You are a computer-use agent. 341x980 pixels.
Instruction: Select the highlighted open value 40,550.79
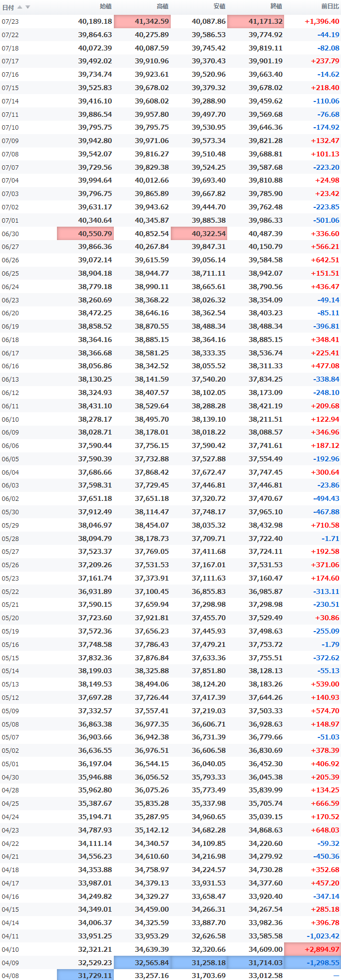click(85, 233)
